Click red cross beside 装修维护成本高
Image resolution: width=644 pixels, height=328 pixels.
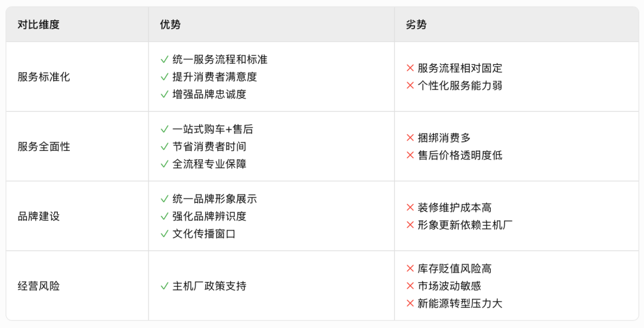[410, 208]
